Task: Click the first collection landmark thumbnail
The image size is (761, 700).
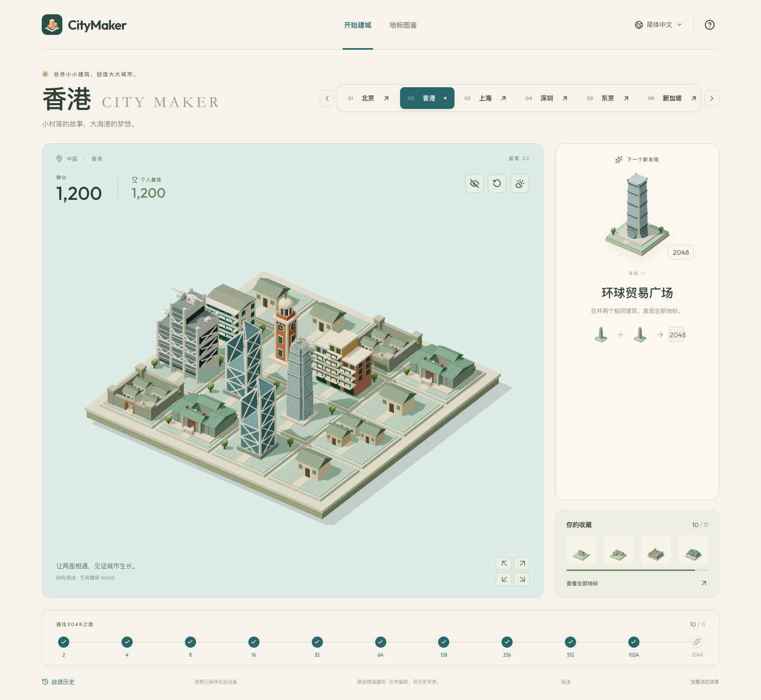Action: pos(581,550)
